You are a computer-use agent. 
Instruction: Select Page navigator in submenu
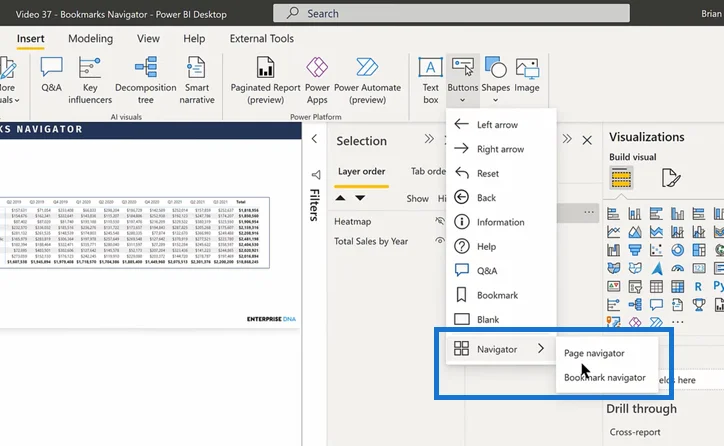[607, 353]
